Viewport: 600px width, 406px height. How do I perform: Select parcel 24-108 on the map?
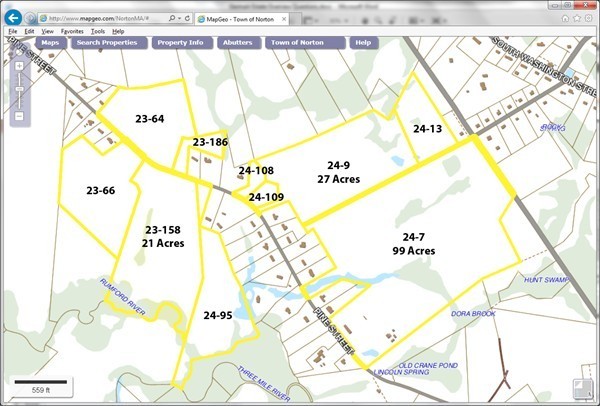tap(256, 170)
